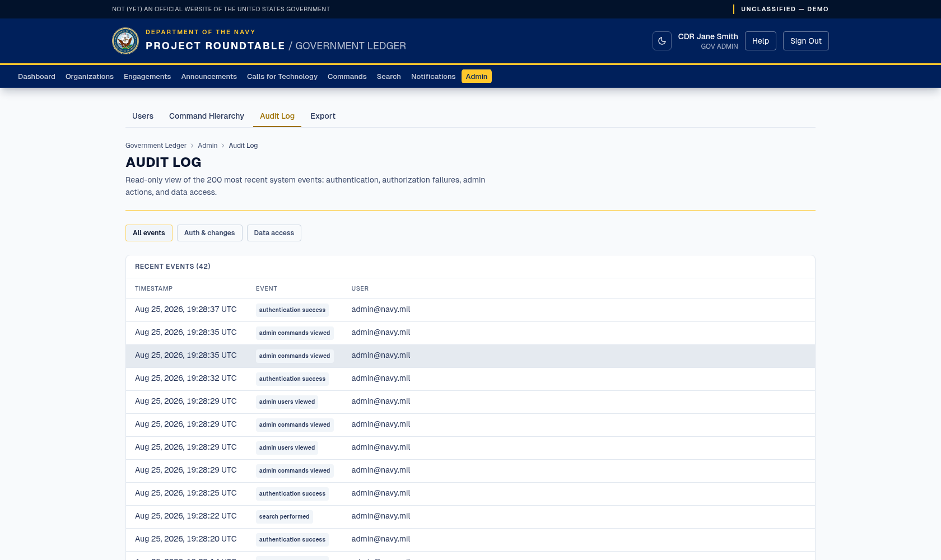Click authentication success badge in the 19:28:32 row
Viewport: 941px width, 560px height.
pyautogui.click(x=292, y=379)
